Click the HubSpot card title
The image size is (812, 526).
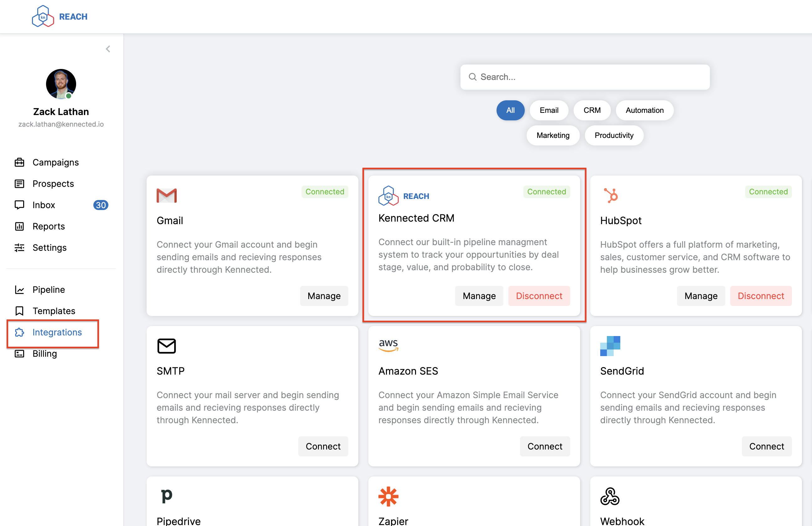click(621, 221)
